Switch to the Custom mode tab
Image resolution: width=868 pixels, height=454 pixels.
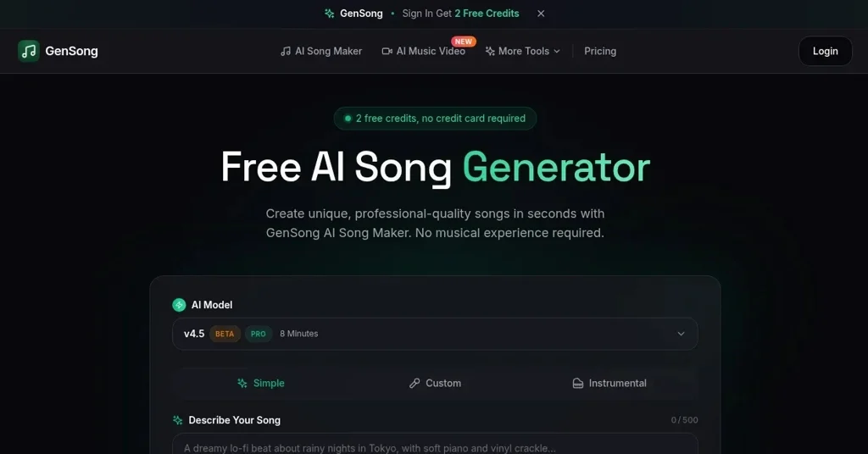(435, 383)
